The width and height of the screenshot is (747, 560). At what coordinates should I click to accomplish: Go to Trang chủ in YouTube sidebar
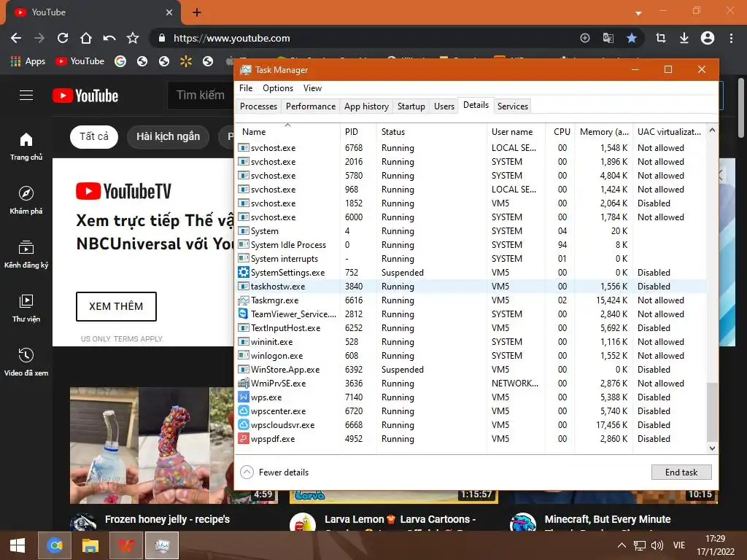point(26,147)
